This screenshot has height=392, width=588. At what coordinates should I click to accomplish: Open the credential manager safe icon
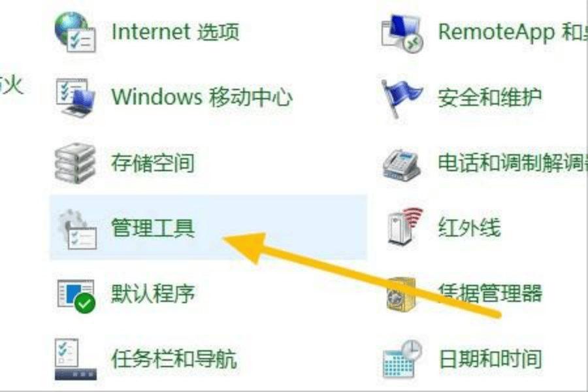[x=401, y=295]
